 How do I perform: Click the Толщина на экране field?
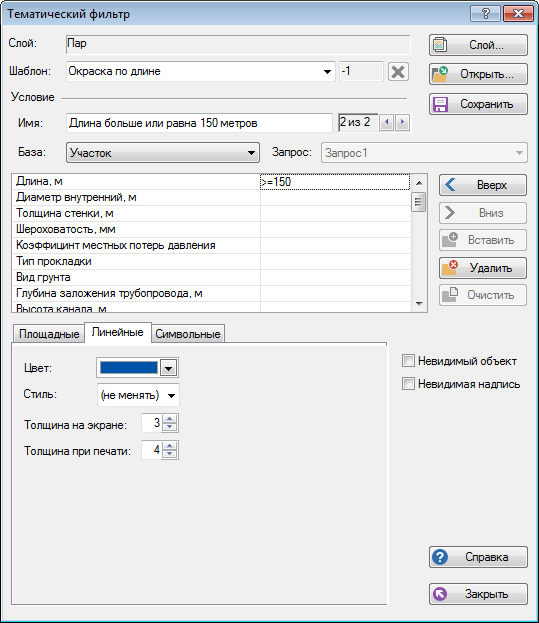(x=152, y=423)
